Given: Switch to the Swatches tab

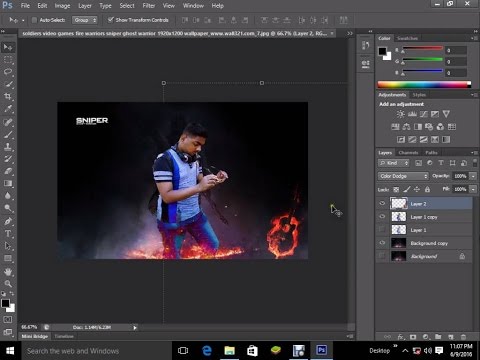Looking at the screenshot, I should 407,38.
